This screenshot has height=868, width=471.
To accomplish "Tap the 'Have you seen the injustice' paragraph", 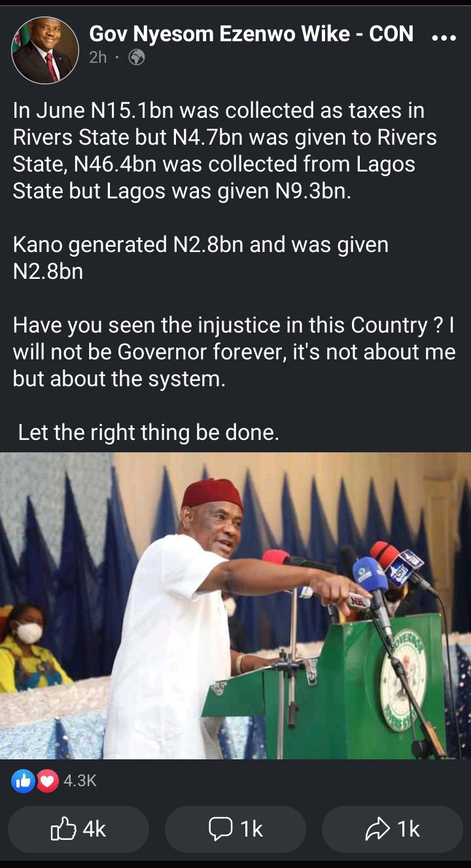I will (x=234, y=352).
